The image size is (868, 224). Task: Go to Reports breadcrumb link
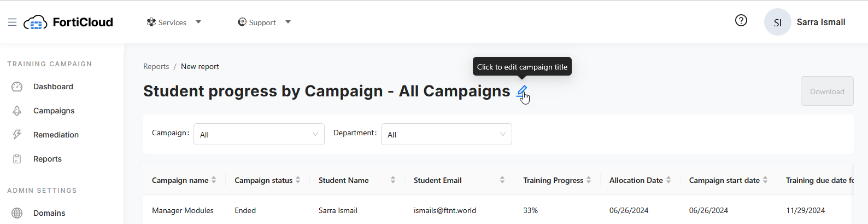pos(156,66)
